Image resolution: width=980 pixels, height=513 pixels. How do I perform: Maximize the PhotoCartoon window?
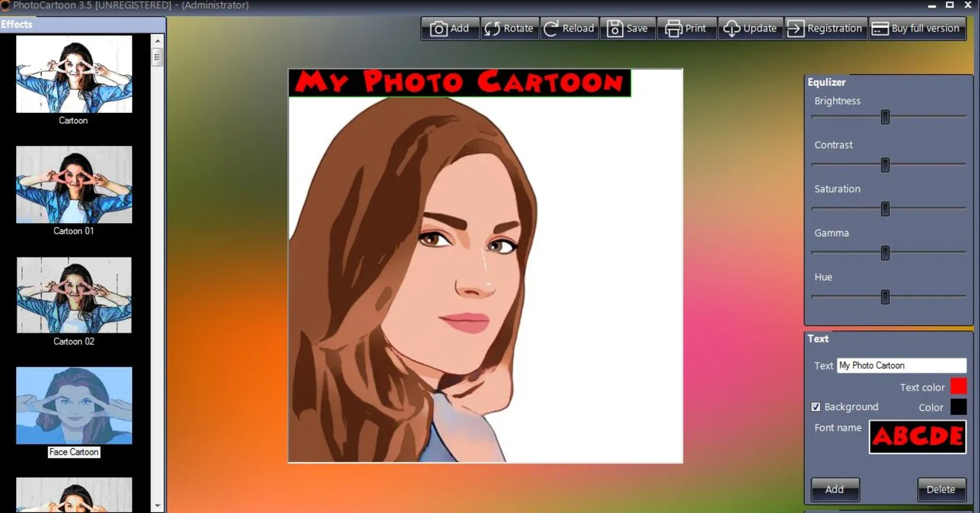[950, 5]
